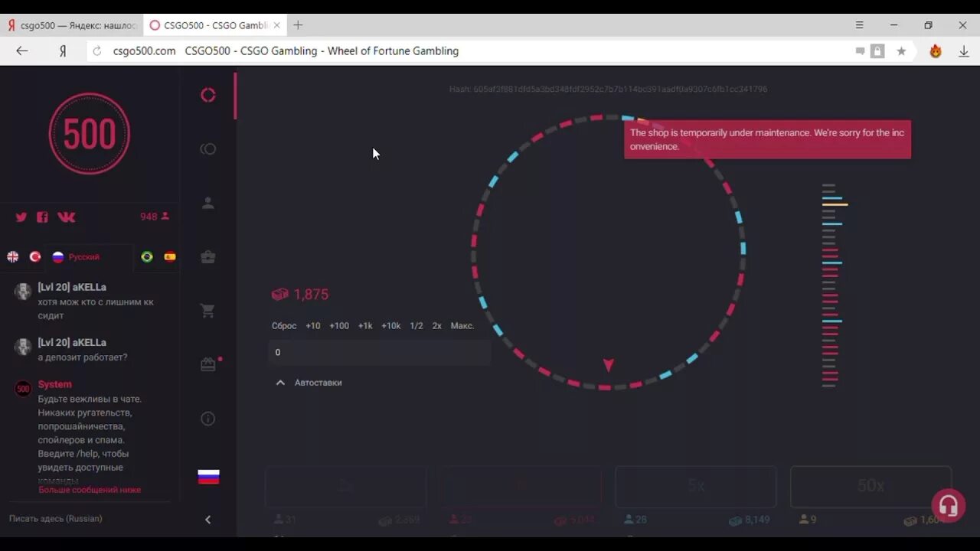This screenshot has height=551, width=980.
Task: Switch chat to the Turkish flag room
Action: click(x=35, y=257)
